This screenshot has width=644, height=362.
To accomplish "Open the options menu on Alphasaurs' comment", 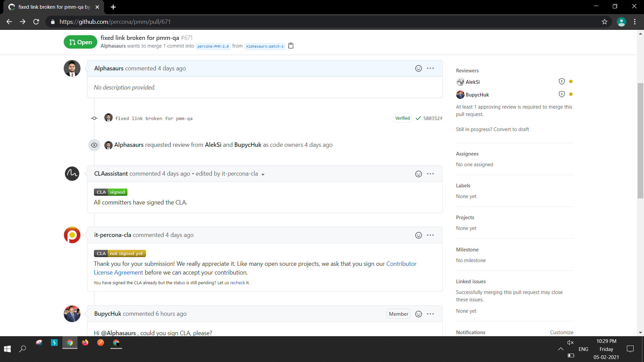I will (x=431, y=68).
